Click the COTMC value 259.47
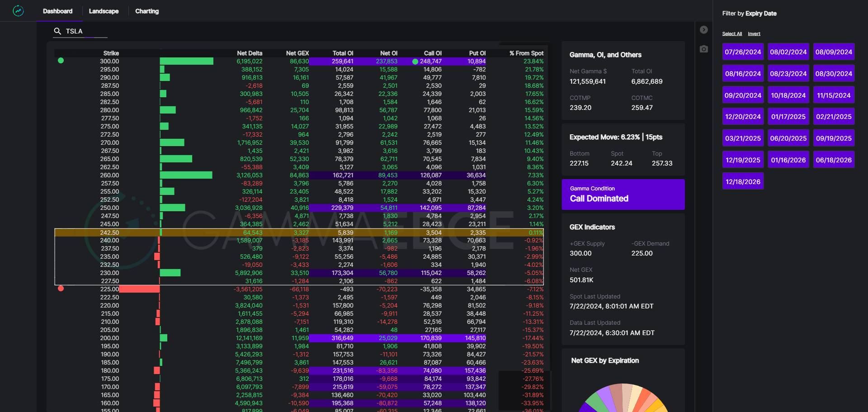The height and width of the screenshot is (412, 868). [x=642, y=108]
